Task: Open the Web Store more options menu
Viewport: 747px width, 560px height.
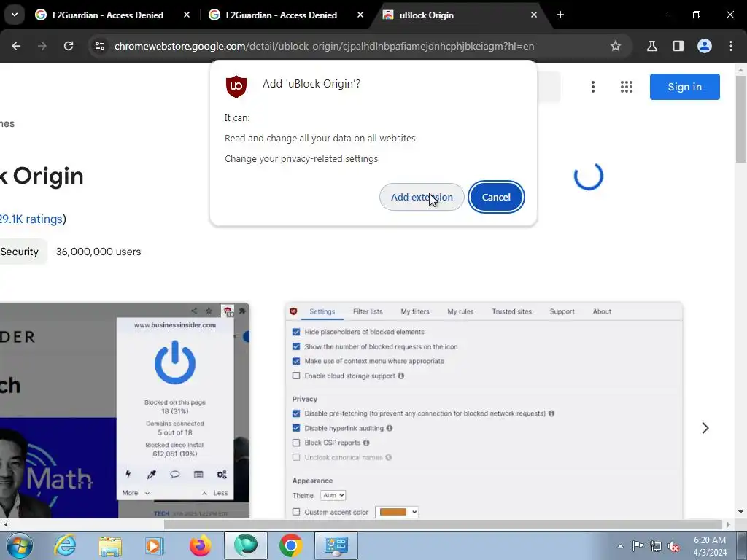Action: (592, 87)
